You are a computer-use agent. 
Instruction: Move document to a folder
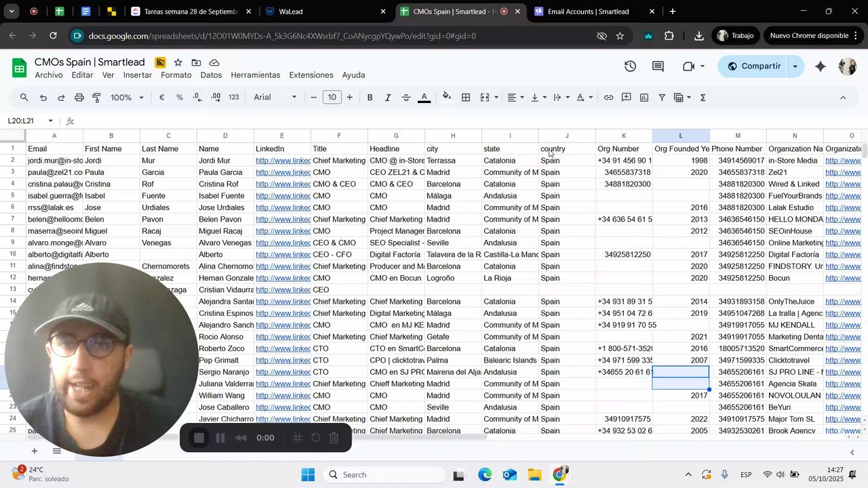click(x=196, y=62)
